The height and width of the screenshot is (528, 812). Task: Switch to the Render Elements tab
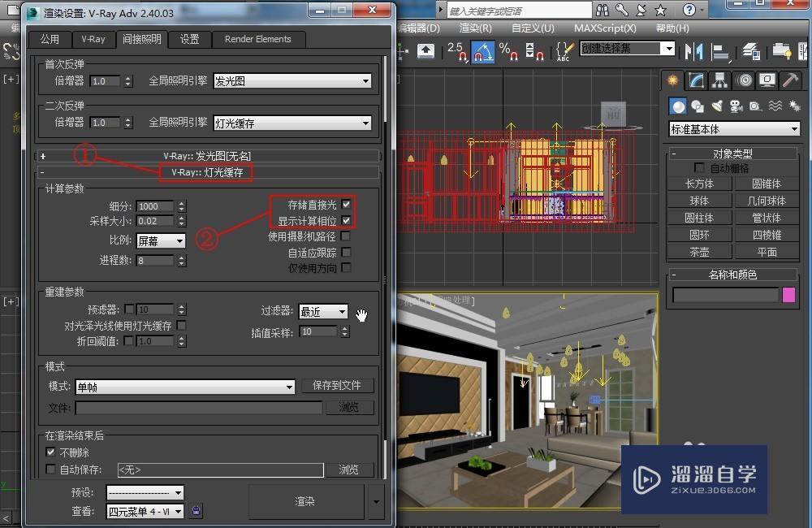(x=258, y=39)
